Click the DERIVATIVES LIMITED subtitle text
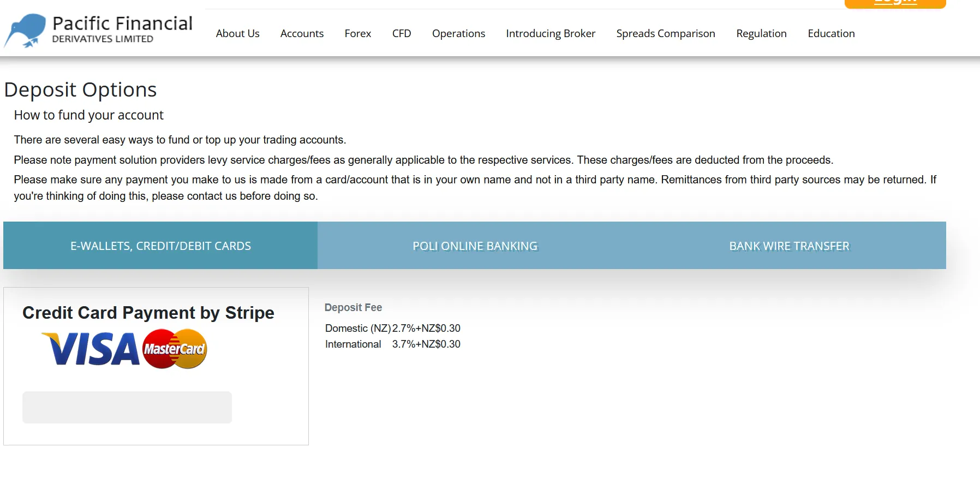This screenshot has width=980, height=477. coord(103,39)
